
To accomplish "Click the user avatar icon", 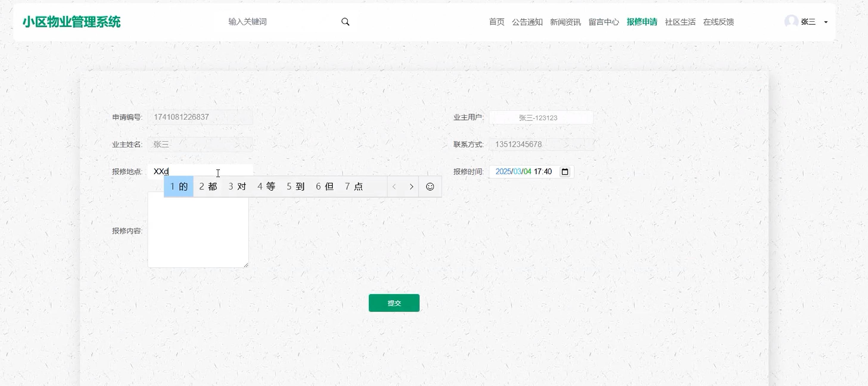I will [791, 21].
